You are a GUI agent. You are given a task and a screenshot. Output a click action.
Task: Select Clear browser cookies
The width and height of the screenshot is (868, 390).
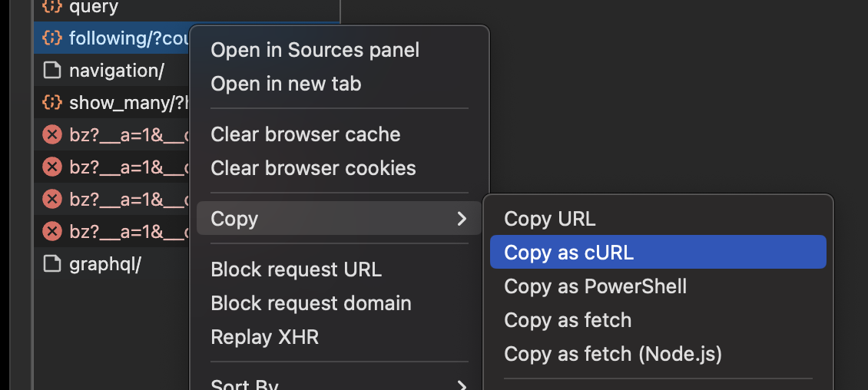click(313, 168)
